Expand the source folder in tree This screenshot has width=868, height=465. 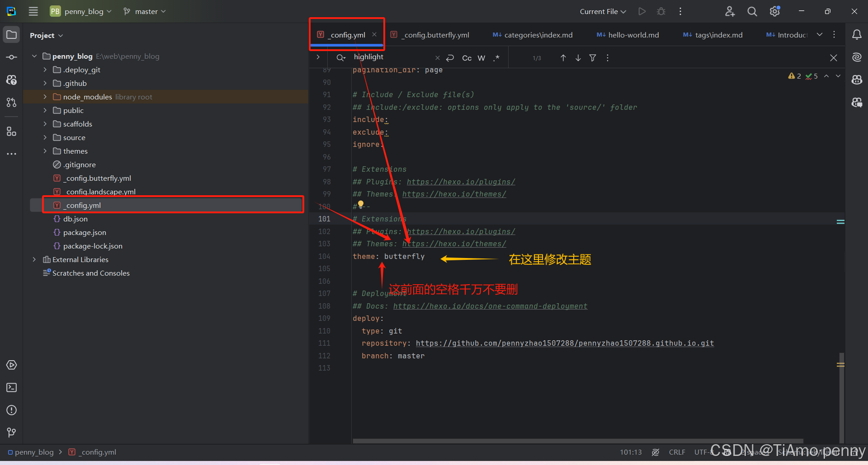(x=45, y=137)
